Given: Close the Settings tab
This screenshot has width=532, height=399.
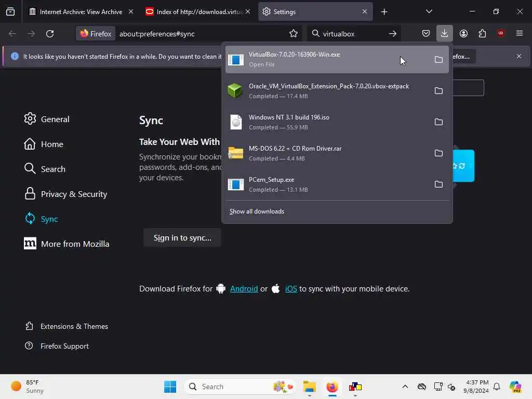Looking at the screenshot, I should click(364, 11).
